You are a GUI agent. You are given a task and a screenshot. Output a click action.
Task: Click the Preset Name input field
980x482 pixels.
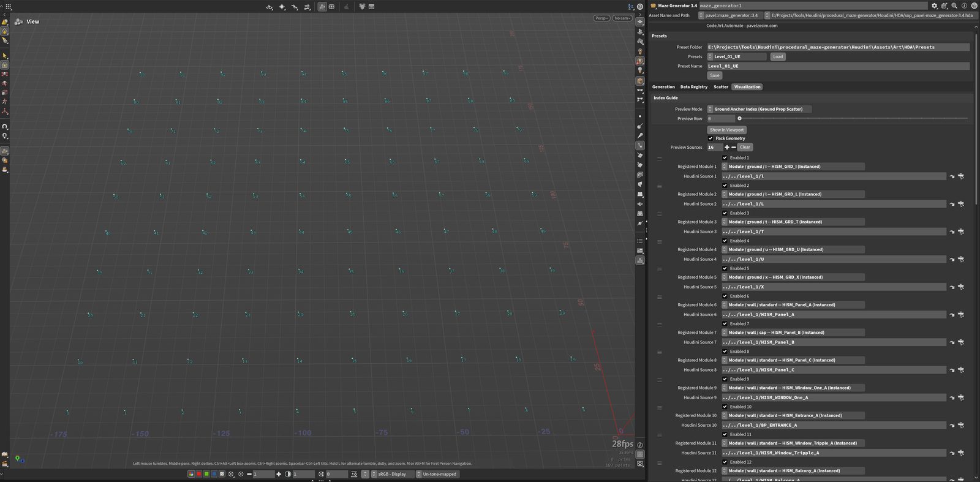click(839, 66)
